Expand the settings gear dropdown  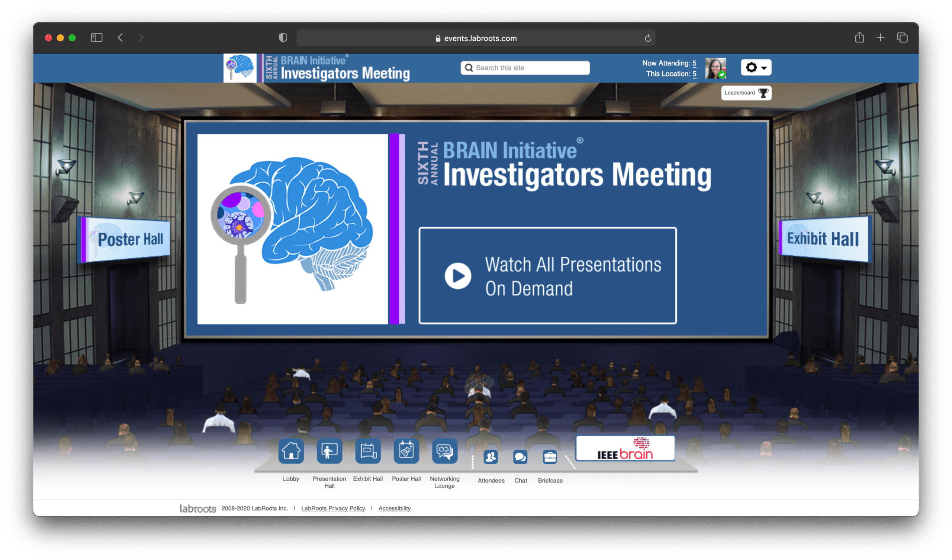[x=756, y=68]
